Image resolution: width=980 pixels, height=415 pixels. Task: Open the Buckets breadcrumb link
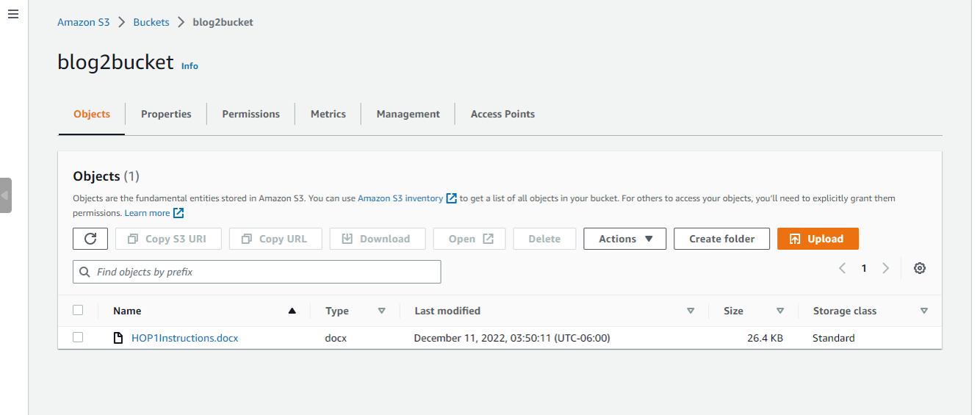(x=151, y=22)
